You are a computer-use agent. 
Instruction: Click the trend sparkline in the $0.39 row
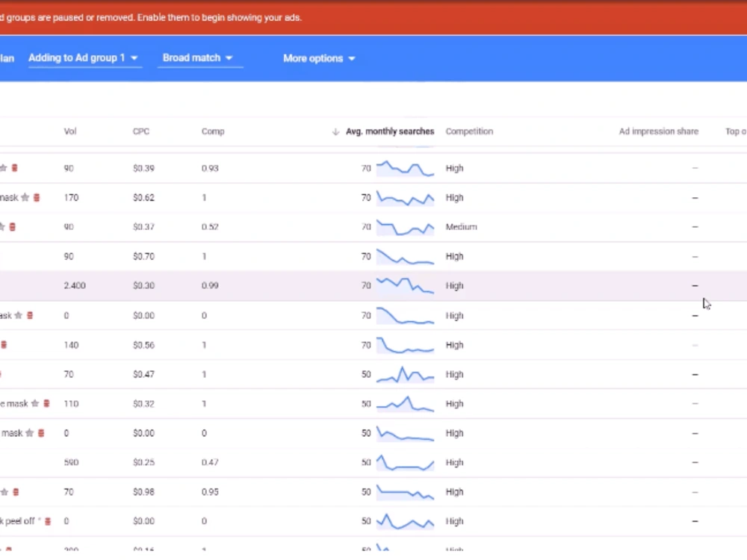406,168
